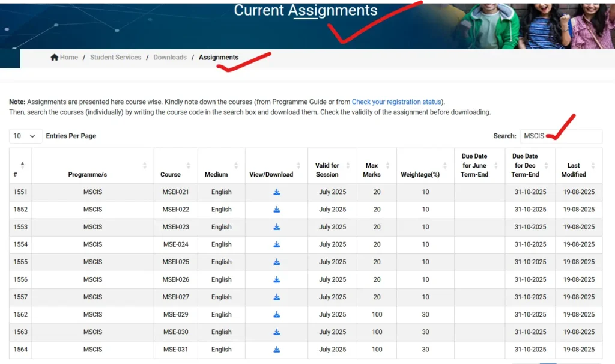Go to Student Services breadcrumb
Viewport: 615px width, 364px height.
(x=115, y=58)
